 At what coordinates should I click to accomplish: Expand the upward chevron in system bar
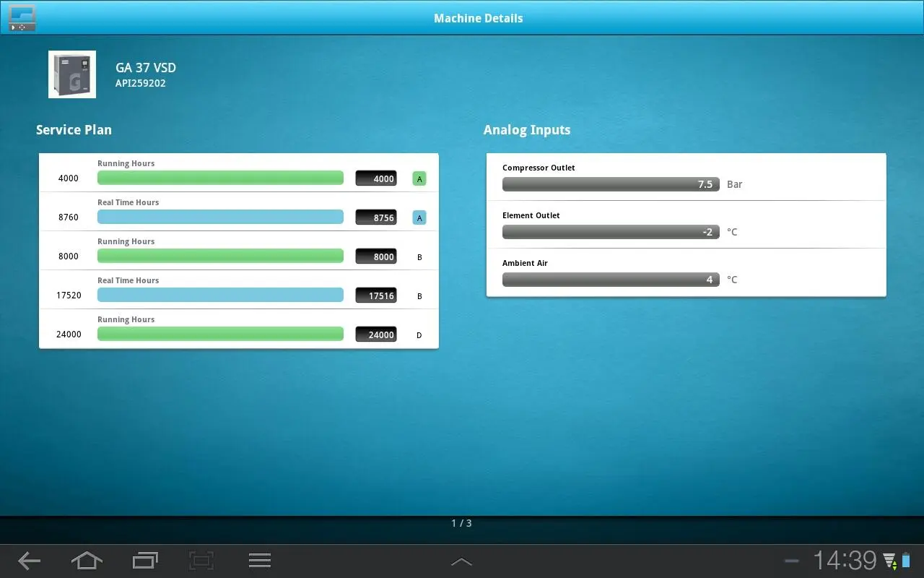click(x=461, y=561)
